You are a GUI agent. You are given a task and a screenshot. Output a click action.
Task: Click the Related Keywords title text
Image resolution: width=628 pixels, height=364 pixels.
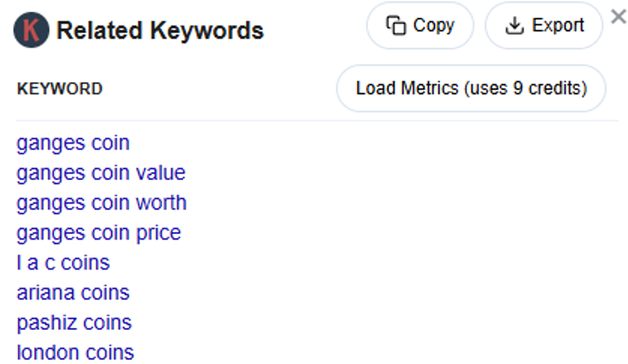pyautogui.click(x=160, y=31)
